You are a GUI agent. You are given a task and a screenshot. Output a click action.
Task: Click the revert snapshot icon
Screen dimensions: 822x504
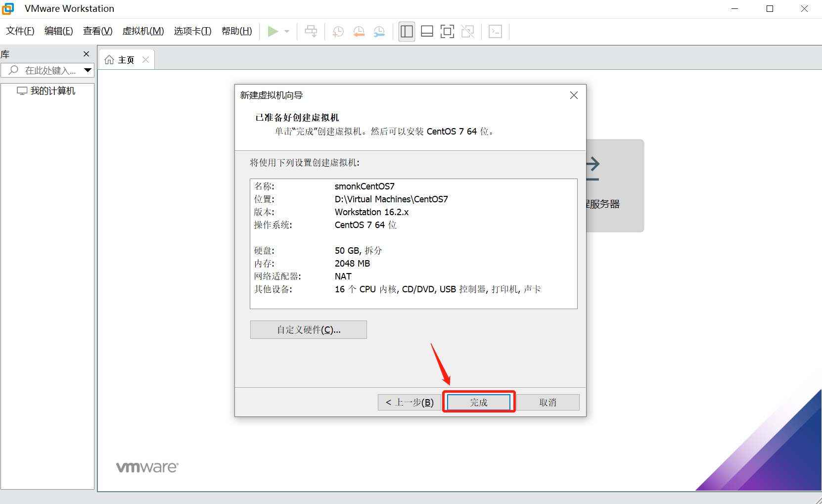(359, 31)
